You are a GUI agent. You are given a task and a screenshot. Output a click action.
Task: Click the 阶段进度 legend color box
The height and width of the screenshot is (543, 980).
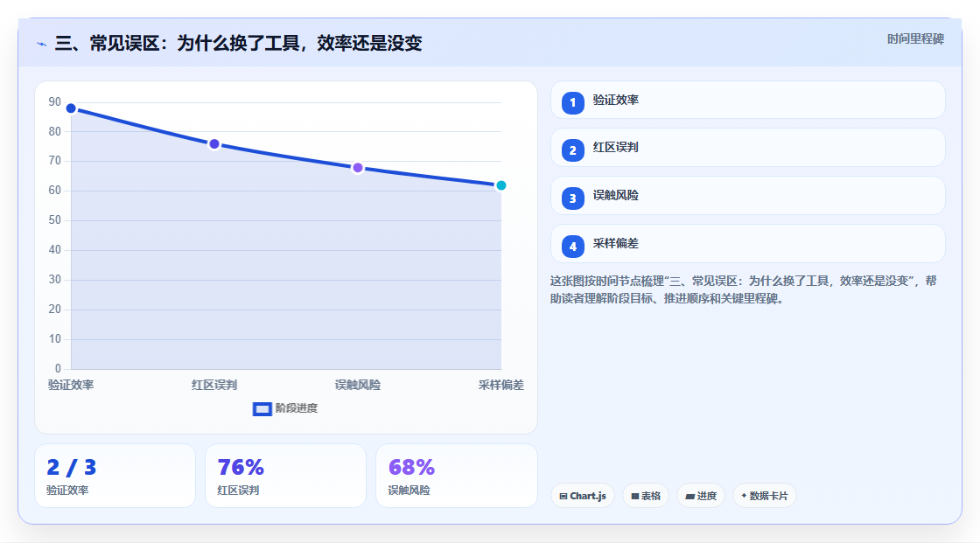pos(262,409)
